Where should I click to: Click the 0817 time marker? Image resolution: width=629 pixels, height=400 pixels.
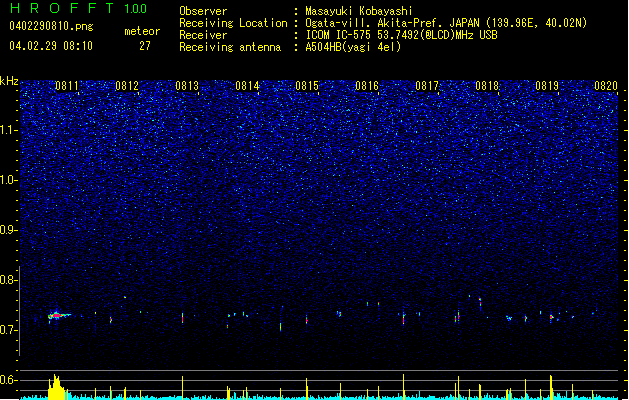point(427,86)
